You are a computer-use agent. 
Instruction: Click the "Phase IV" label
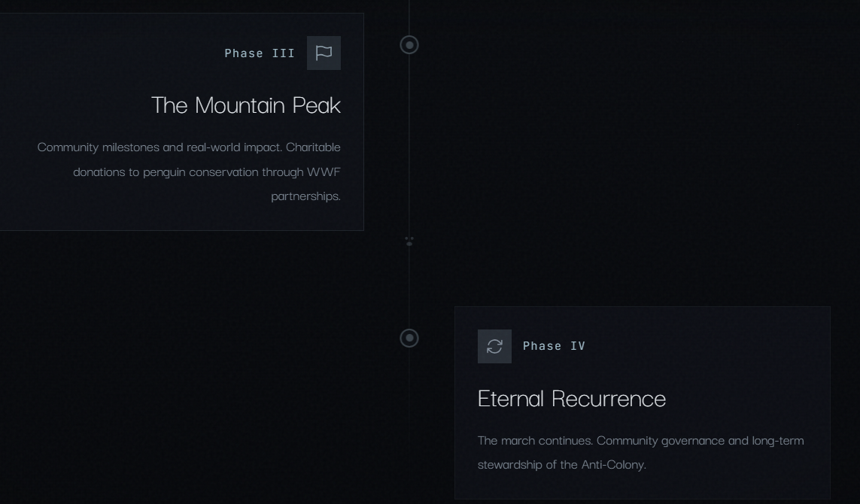(554, 346)
